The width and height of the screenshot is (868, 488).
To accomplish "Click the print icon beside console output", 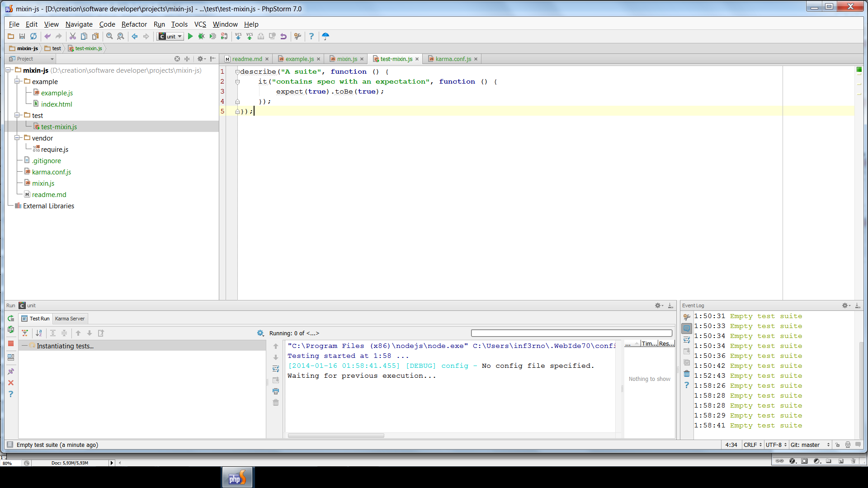I will pos(276,391).
